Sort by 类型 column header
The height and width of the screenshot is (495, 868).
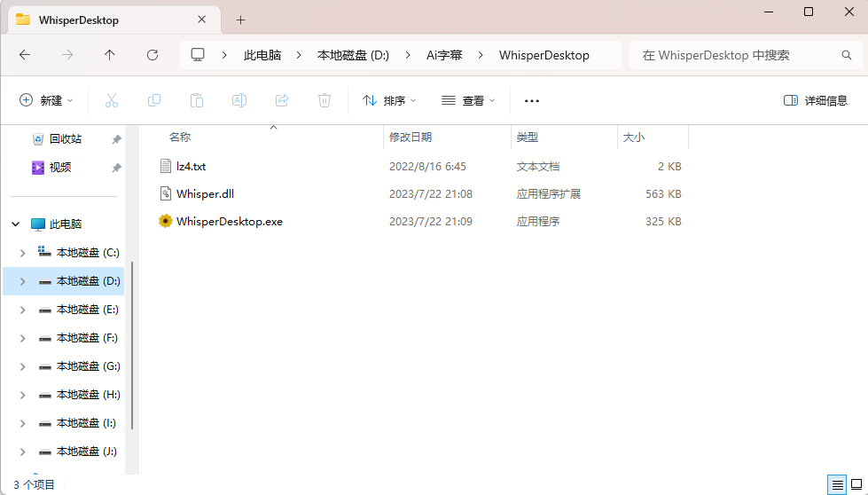[x=527, y=137]
